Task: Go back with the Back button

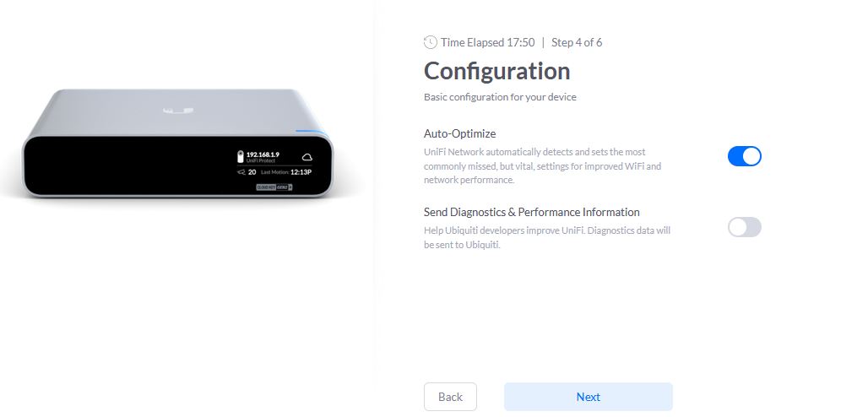Action: 450,397
